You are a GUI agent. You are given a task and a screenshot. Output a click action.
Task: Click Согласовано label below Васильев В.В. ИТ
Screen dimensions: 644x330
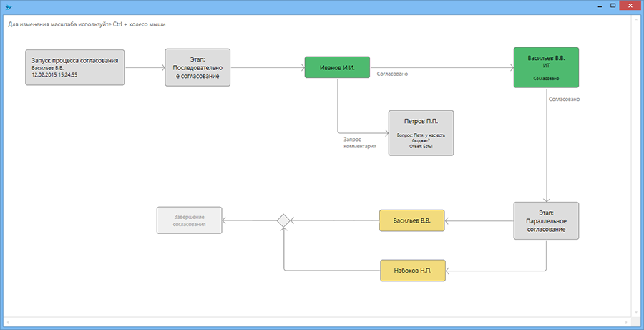click(564, 99)
